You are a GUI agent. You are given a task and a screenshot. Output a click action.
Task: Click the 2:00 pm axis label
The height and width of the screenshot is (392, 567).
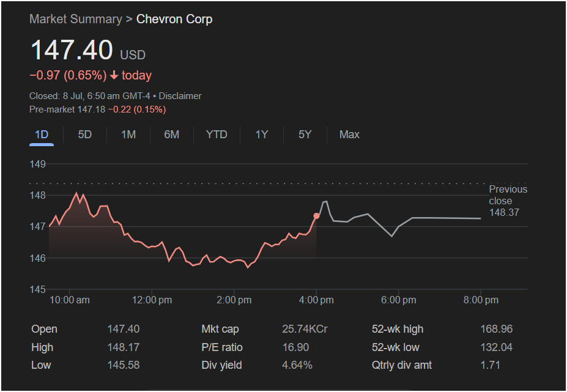(234, 300)
